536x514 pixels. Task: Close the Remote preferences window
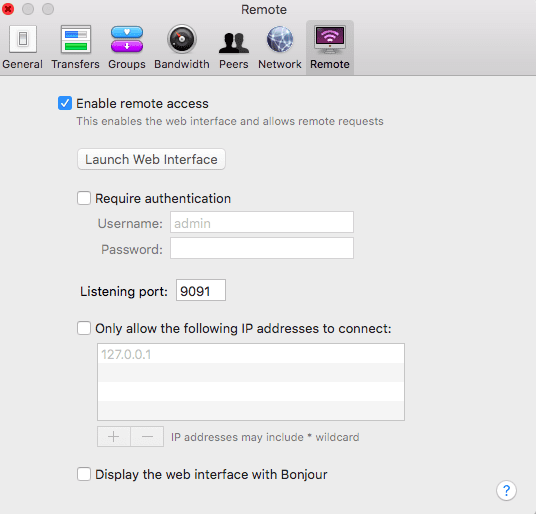tap(8, 9)
